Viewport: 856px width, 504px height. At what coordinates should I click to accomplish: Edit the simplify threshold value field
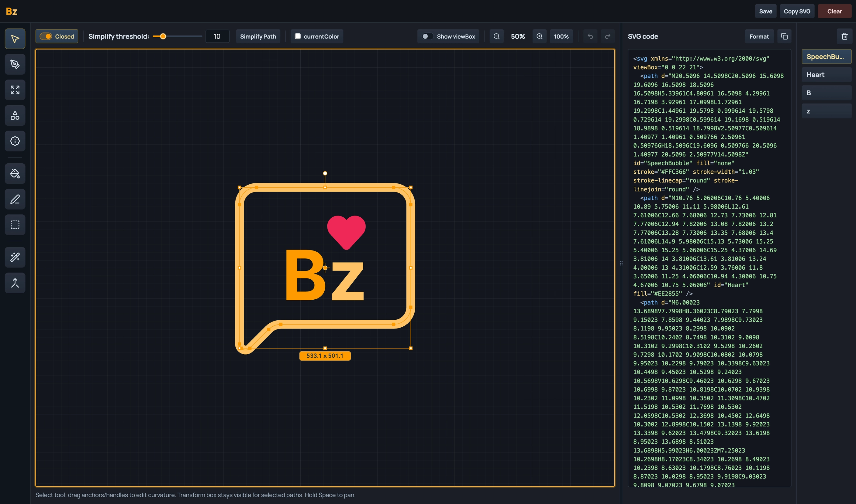217,36
